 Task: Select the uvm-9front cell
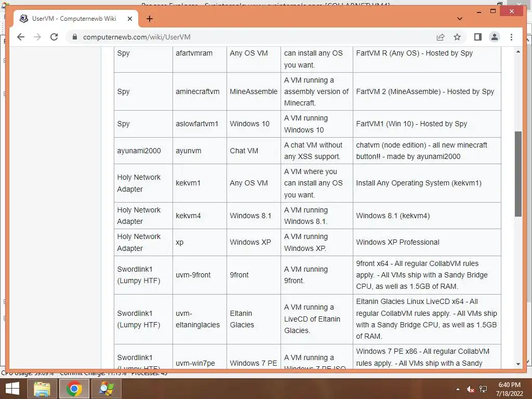(x=199, y=275)
